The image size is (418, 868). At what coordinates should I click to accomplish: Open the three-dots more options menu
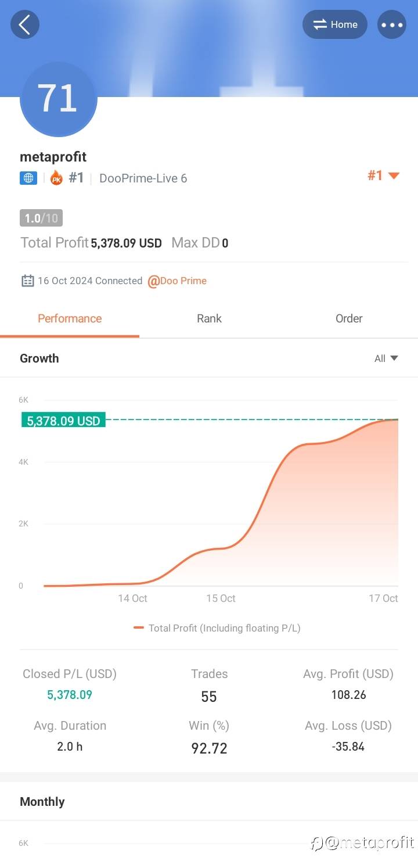392,25
